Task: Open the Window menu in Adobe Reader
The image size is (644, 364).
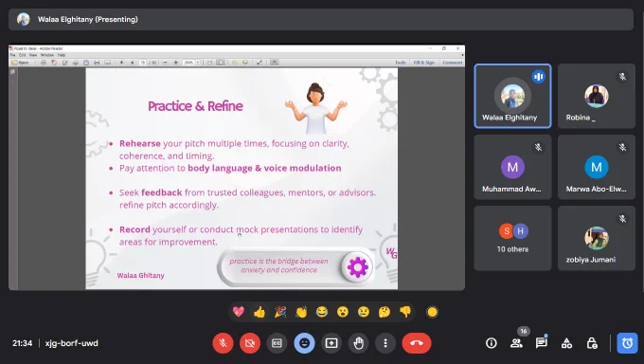Action: point(46,55)
